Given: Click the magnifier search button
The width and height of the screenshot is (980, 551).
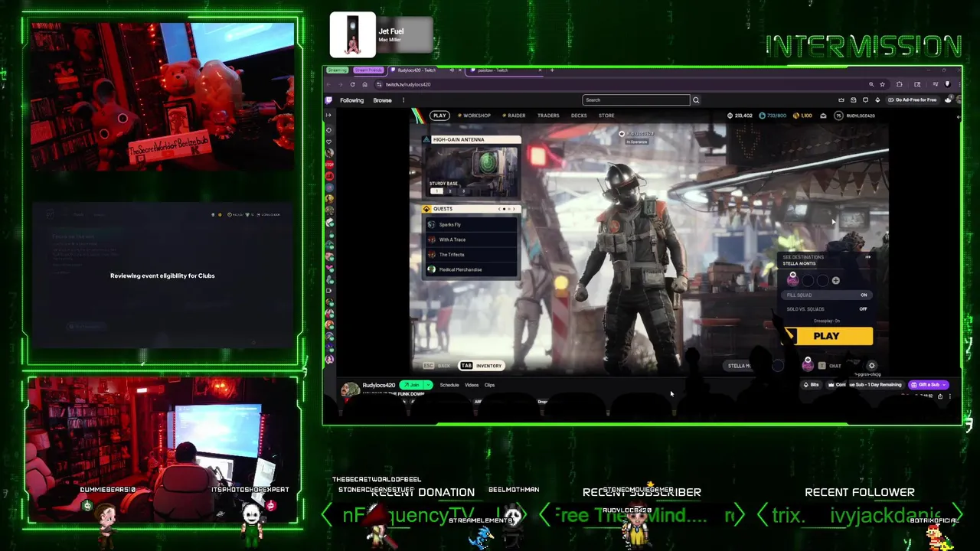Looking at the screenshot, I should point(695,100).
